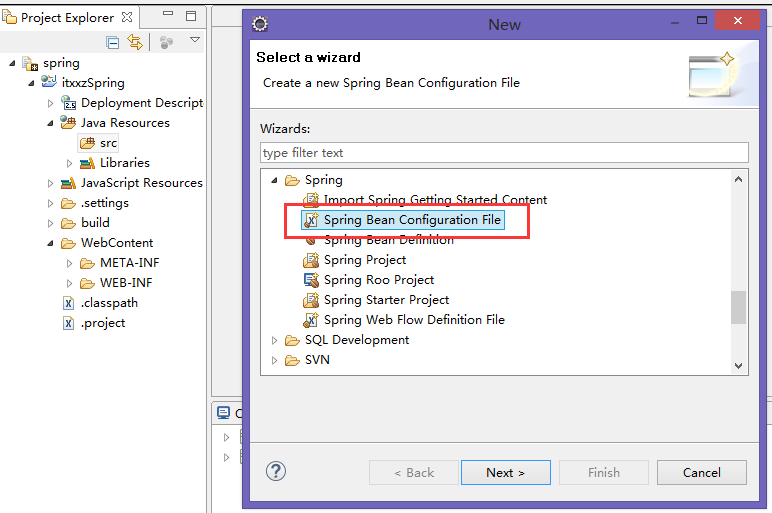This screenshot has height=513, width=772.
Task: Collapse the Spring wizard category
Action: click(274, 181)
